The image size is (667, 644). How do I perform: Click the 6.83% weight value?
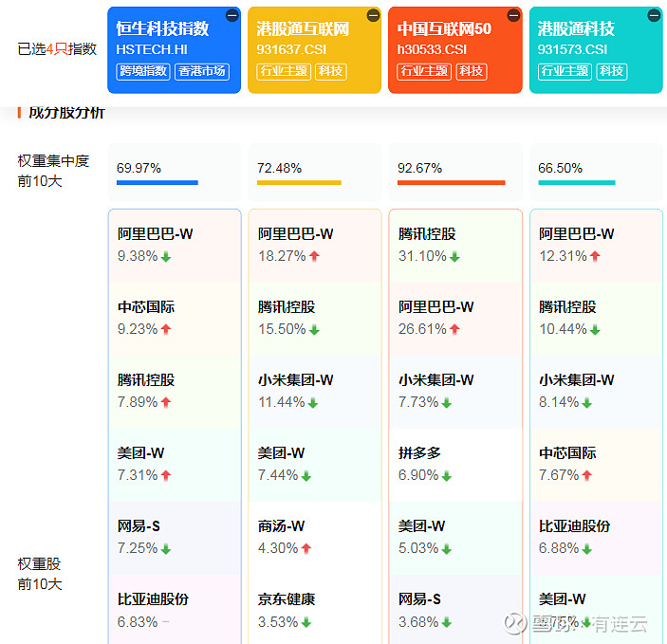pos(138,622)
